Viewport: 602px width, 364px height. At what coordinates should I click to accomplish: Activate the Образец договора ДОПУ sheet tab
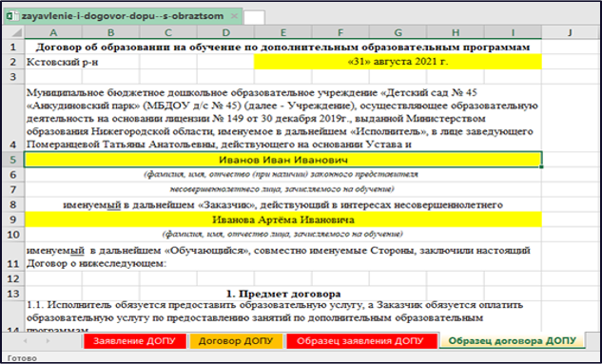(513, 340)
